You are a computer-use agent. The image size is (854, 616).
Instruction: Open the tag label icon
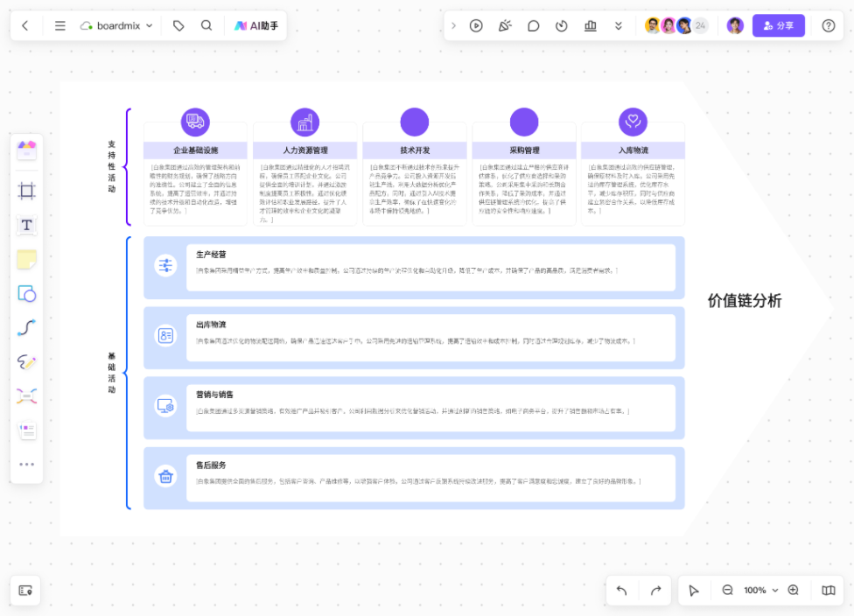click(178, 26)
